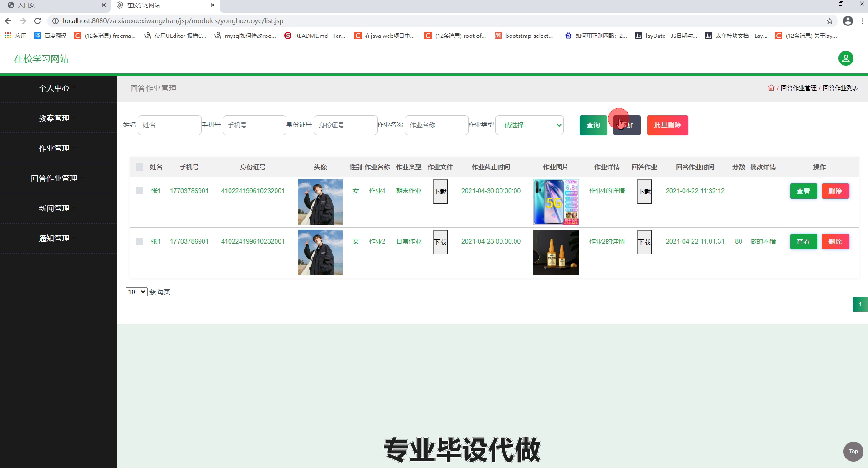Click 作业4的详情 cell text
Image resolution: width=868 pixels, height=468 pixels.
point(607,191)
